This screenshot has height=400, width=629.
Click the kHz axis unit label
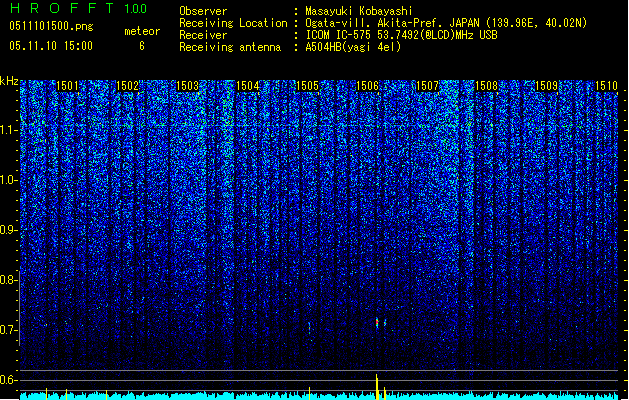pyautogui.click(x=9, y=81)
